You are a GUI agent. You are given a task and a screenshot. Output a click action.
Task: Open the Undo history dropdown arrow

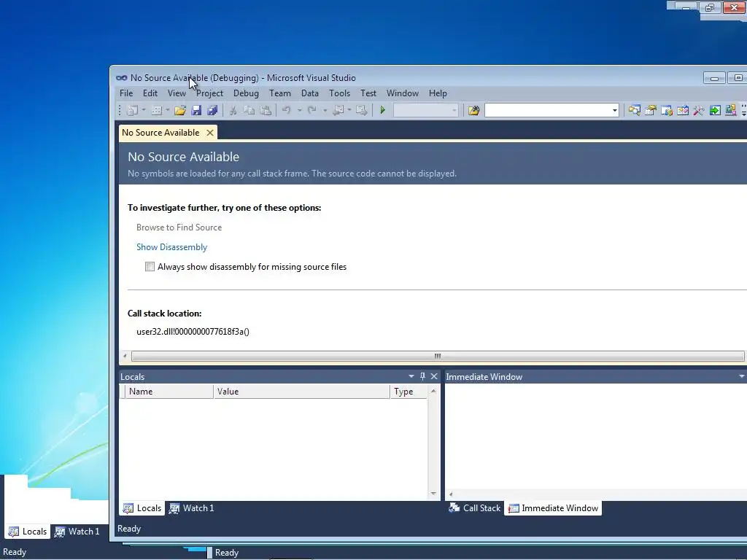click(x=300, y=111)
